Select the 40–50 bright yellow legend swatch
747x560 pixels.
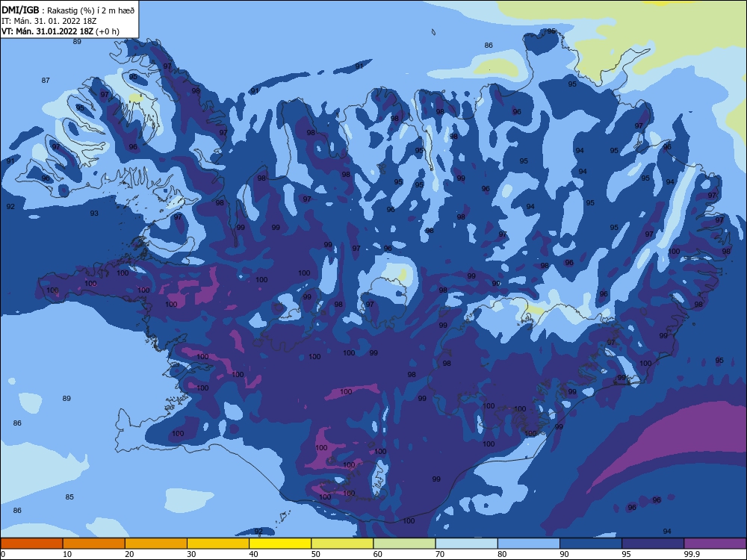(280, 544)
